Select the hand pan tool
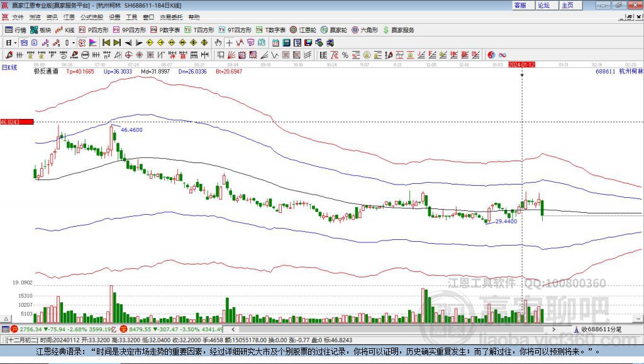This screenshot has height=364, width=644. pyautogui.click(x=218, y=42)
